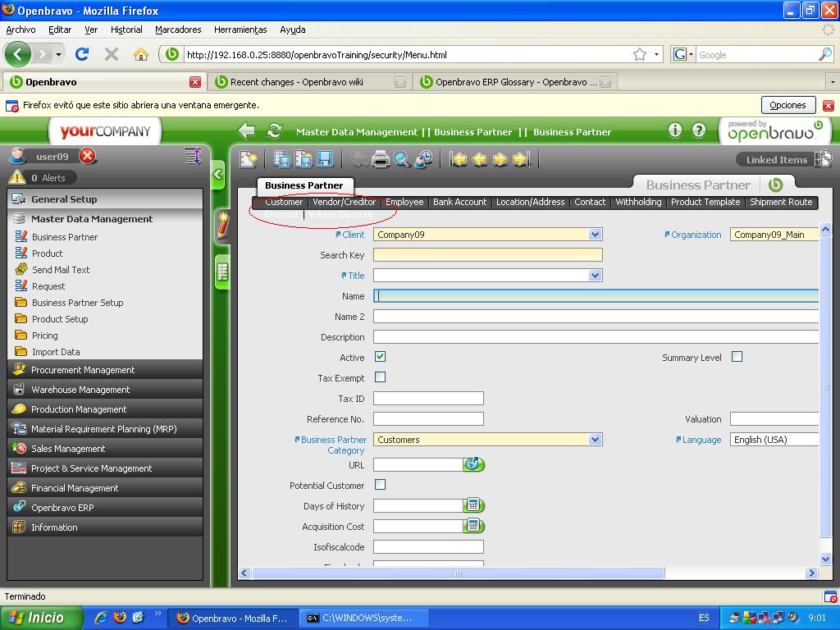Image resolution: width=840 pixels, height=630 pixels.
Task: Open the Search magnifier tool
Action: [x=402, y=159]
